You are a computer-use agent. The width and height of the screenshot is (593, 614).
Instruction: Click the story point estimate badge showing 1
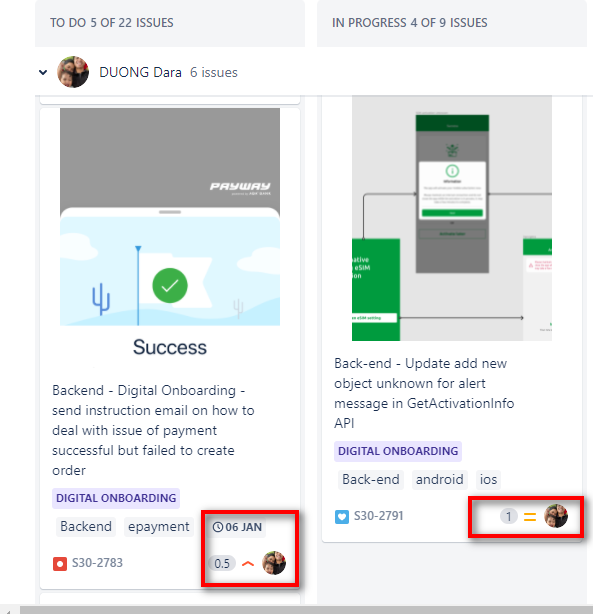508,516
